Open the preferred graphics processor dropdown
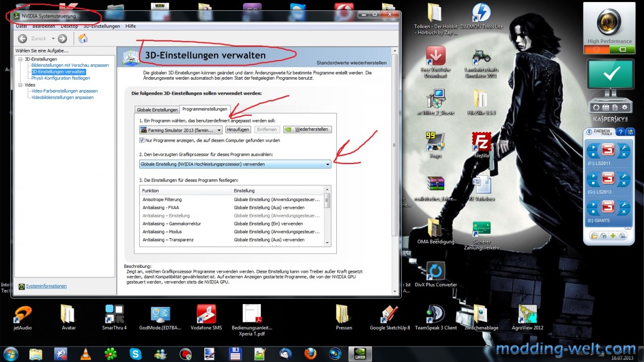 235,164
